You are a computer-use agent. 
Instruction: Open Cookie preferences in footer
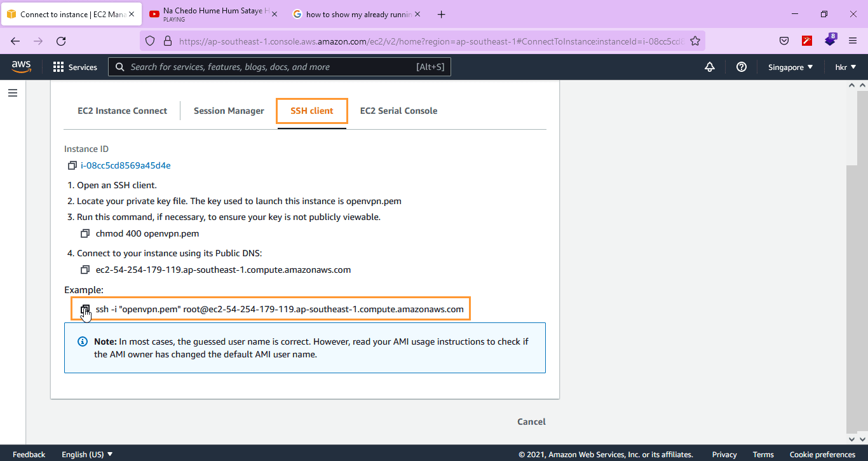tap(822, 454)
